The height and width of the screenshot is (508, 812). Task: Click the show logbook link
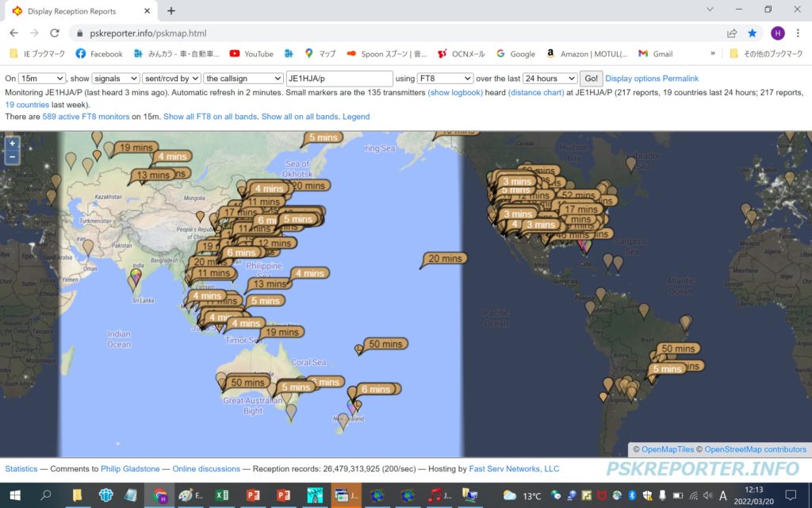(455, 92)
